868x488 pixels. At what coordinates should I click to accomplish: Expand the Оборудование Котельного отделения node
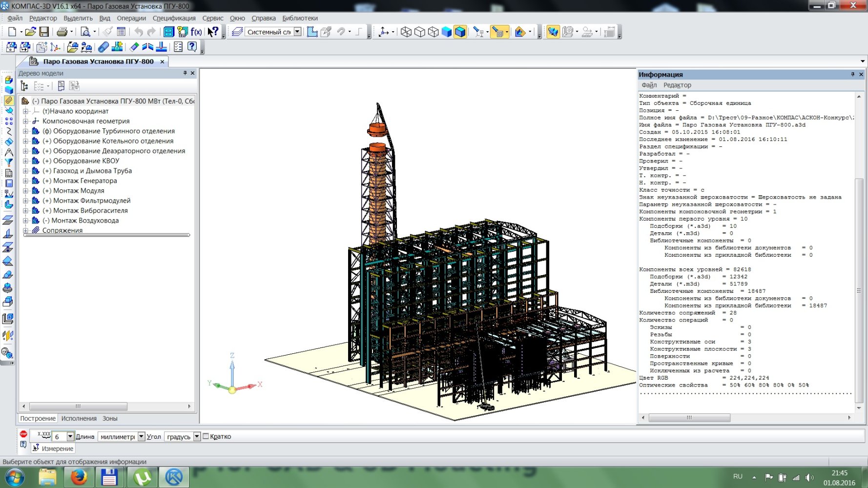(x=26, y=141)
